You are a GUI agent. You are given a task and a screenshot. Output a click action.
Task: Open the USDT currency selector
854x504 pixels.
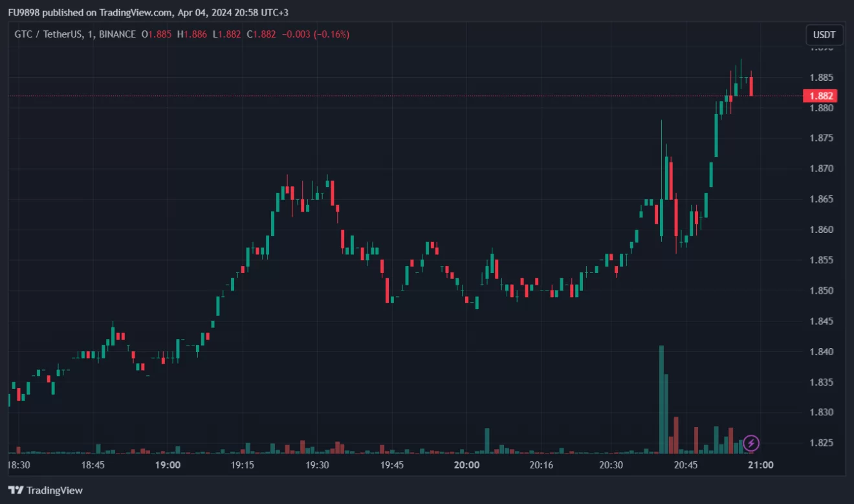[824, 35]
